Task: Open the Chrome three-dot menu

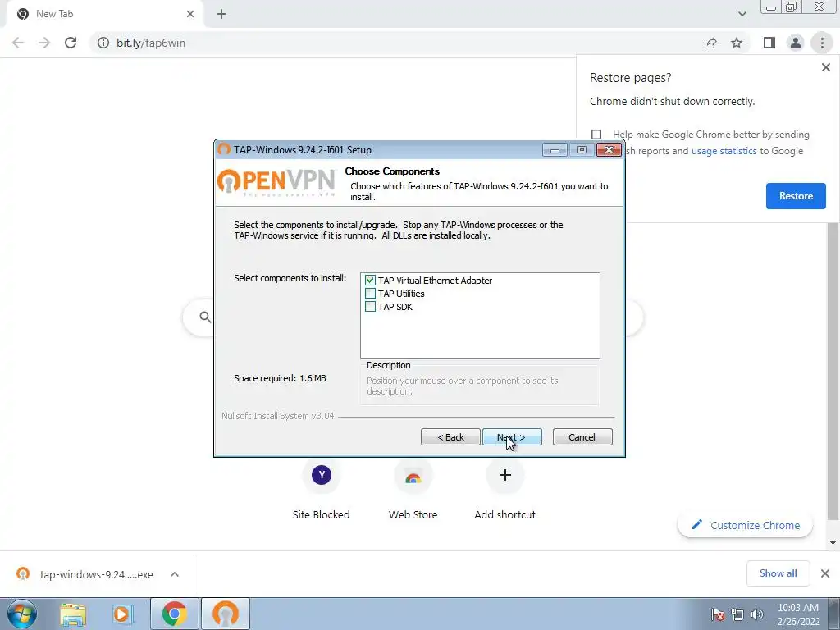Action: (822, 43)
